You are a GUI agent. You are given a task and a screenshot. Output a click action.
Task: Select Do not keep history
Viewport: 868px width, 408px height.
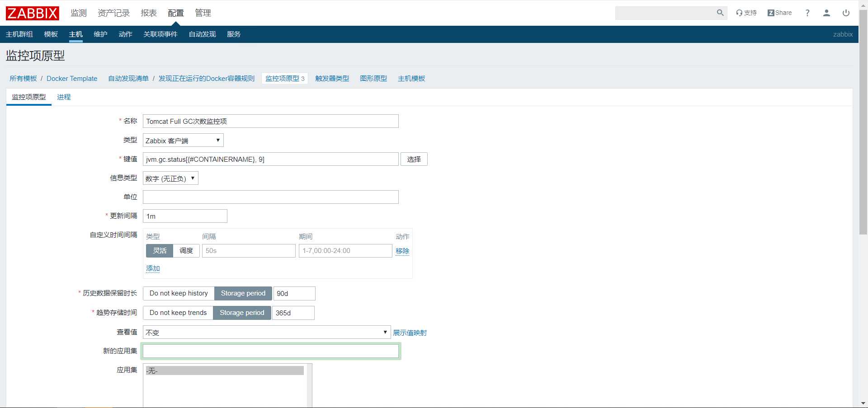[179, 293]
